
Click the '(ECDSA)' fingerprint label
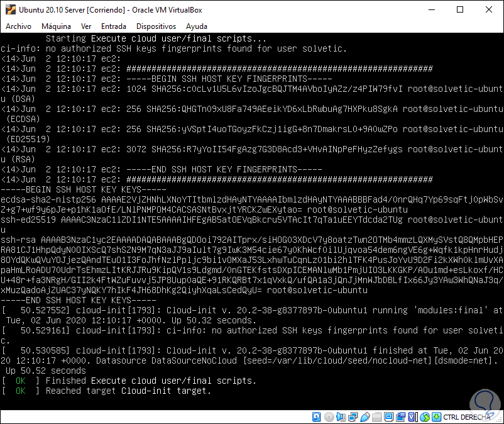pos(23,119)
